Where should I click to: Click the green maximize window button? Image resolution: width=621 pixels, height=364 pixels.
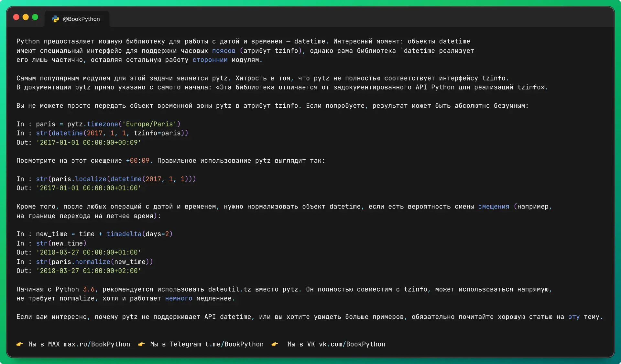pos(35,17)
